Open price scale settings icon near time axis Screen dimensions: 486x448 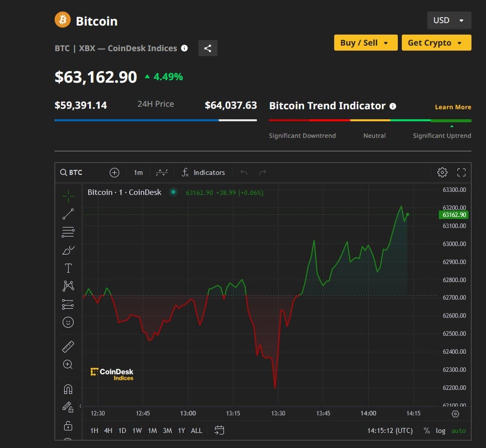[x=455, y=414]
